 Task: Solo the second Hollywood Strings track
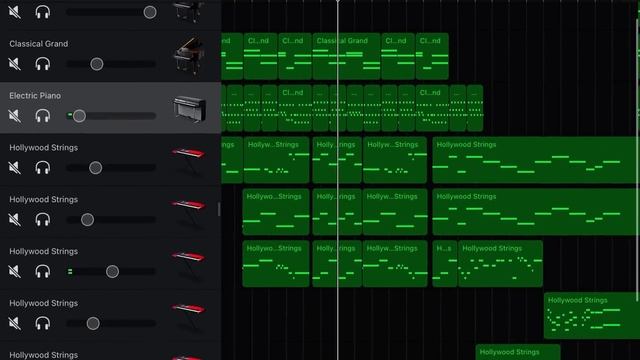coord(42,220)
